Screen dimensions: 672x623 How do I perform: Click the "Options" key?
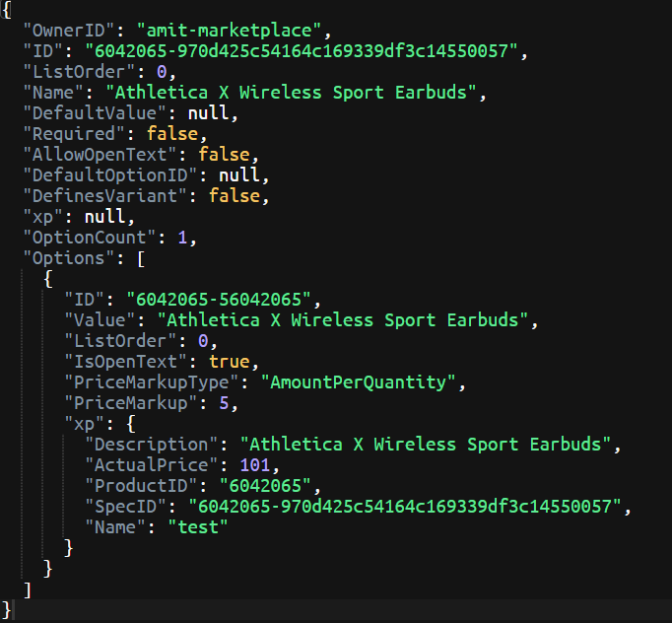pos(69,258)
